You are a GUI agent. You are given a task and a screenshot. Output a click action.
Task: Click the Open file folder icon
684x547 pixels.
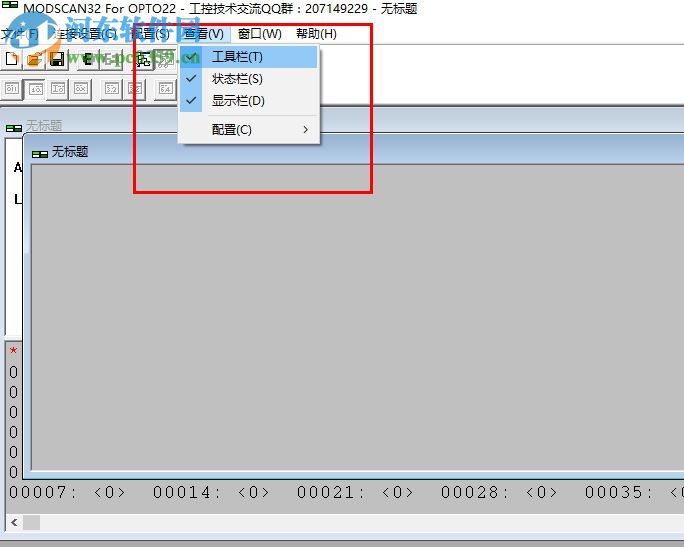pyautogui.click(x=34, y=59)
